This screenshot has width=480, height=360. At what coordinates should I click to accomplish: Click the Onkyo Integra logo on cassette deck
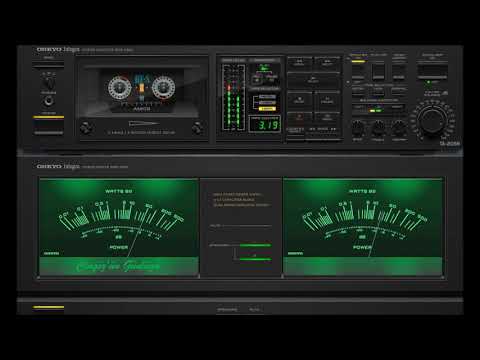[x=58, y=50]
